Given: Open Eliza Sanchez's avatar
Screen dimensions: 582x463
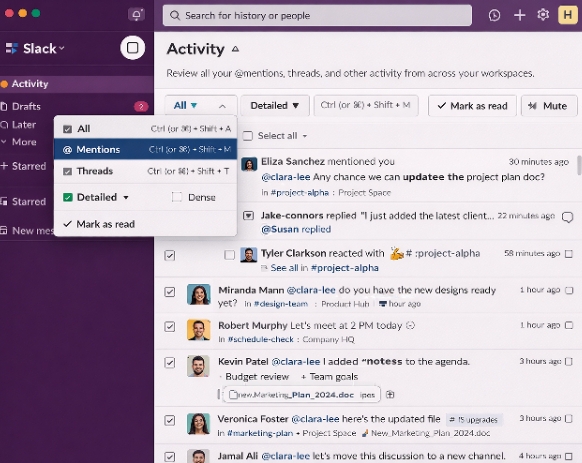Looking at the screenshot, I should [249, 164].
